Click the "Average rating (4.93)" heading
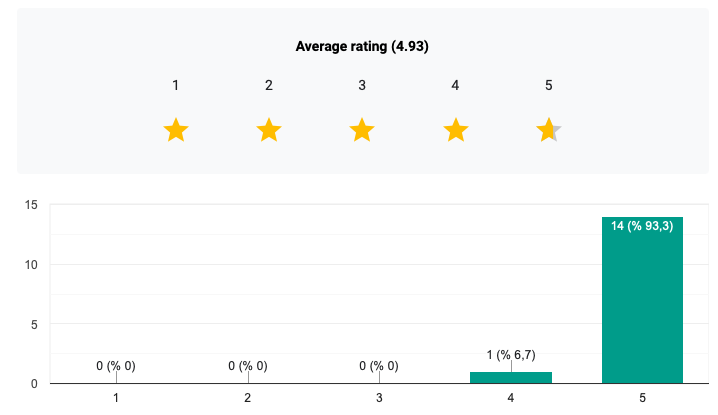The image size is (718, 415). (x=362, y=46)
